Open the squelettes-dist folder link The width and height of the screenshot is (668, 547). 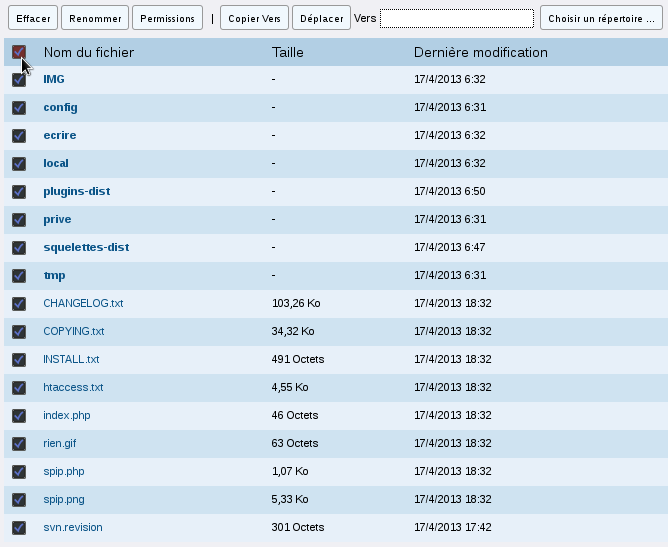coord(86,248)
